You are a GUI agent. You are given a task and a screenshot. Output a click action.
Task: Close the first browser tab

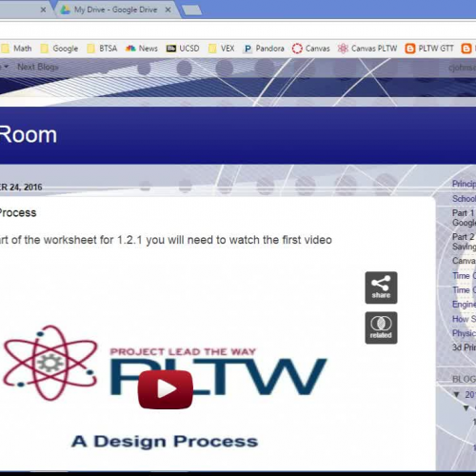[44, 10]
